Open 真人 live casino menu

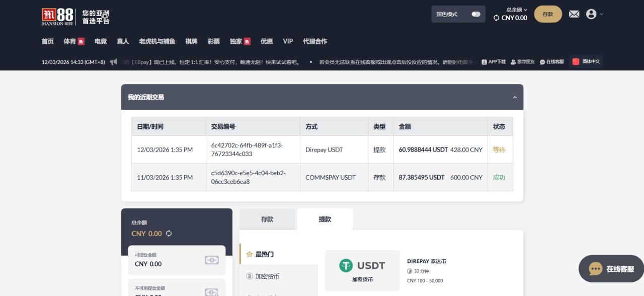pos(123,41)
